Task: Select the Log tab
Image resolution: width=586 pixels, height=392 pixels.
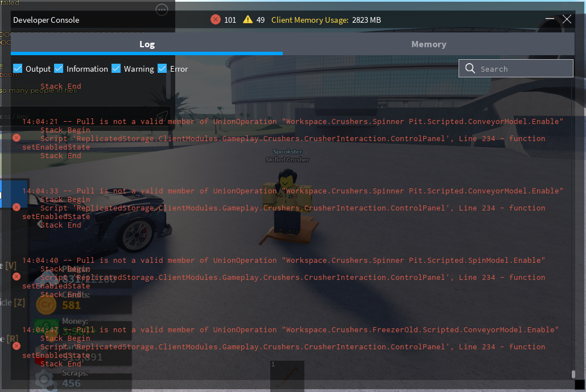Action: pyautogui.click(x=147, y=44)
